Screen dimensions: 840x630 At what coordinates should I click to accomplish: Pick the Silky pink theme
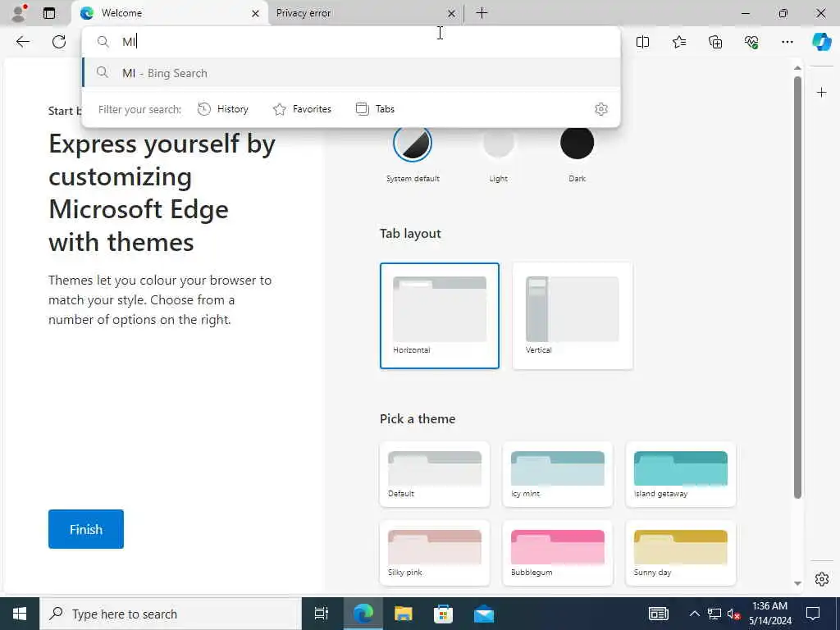point(435,553)
